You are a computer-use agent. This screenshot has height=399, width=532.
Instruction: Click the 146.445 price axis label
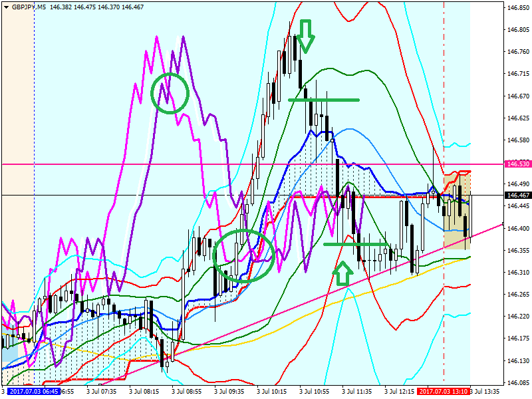click(x=518, y=206)
